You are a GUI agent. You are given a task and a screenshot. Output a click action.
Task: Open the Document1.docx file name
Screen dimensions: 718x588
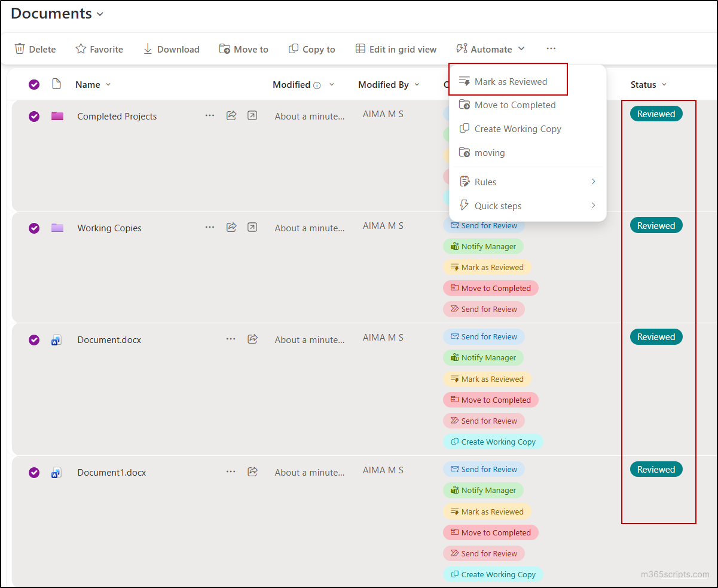tap(112, 472)
